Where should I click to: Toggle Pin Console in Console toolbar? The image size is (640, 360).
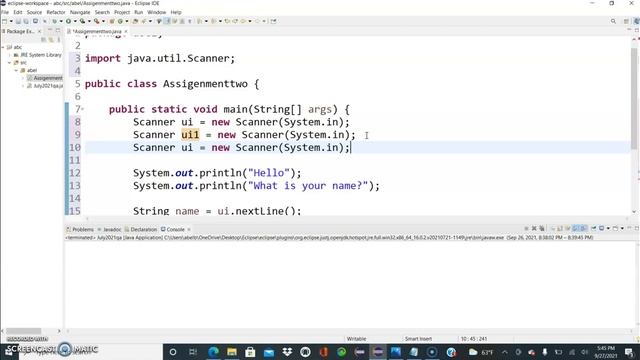594,229
